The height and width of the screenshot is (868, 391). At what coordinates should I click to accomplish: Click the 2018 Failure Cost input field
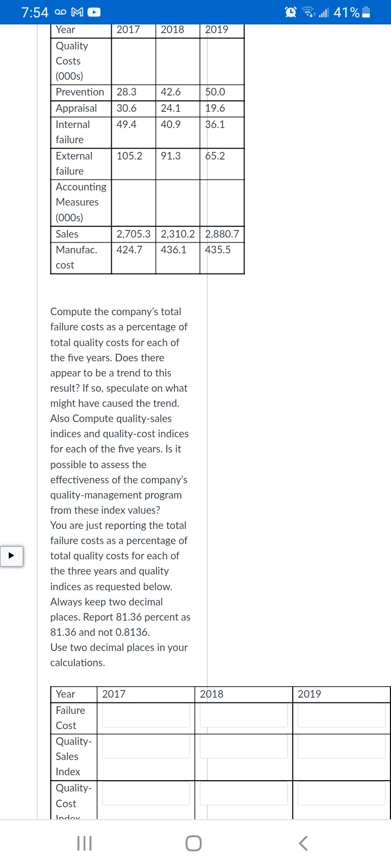[x=243, y=715]
